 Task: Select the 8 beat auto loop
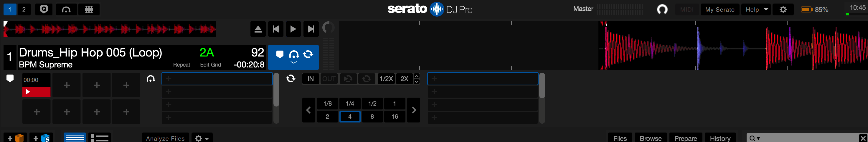pyautogui.click(x=372, y=116)
